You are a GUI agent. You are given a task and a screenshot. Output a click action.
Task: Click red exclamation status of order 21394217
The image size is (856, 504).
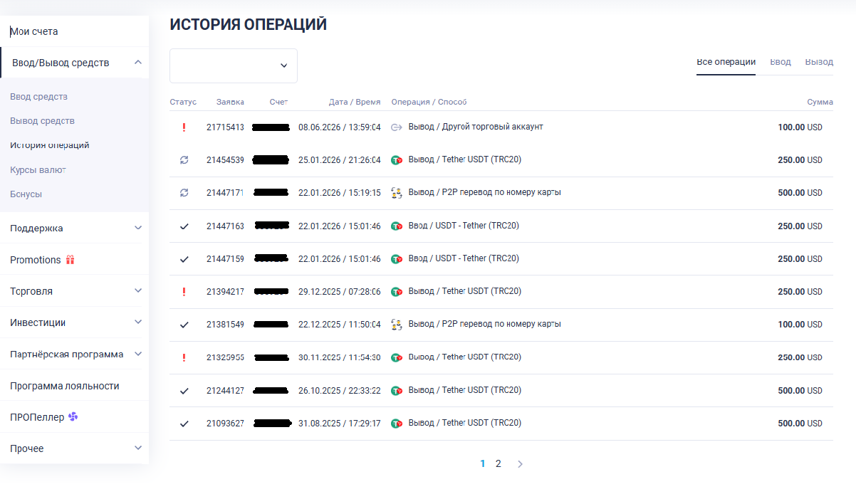click(x=184, y=292)
